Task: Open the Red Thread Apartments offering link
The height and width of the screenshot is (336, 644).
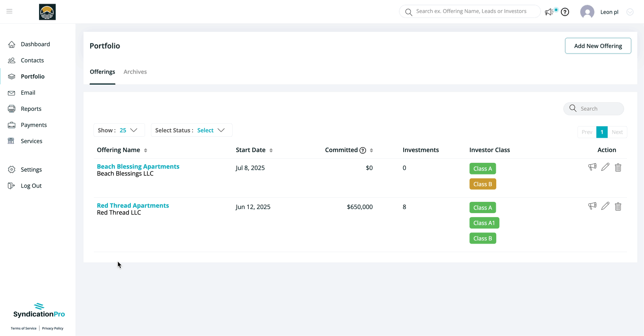Action: (133, 205)
